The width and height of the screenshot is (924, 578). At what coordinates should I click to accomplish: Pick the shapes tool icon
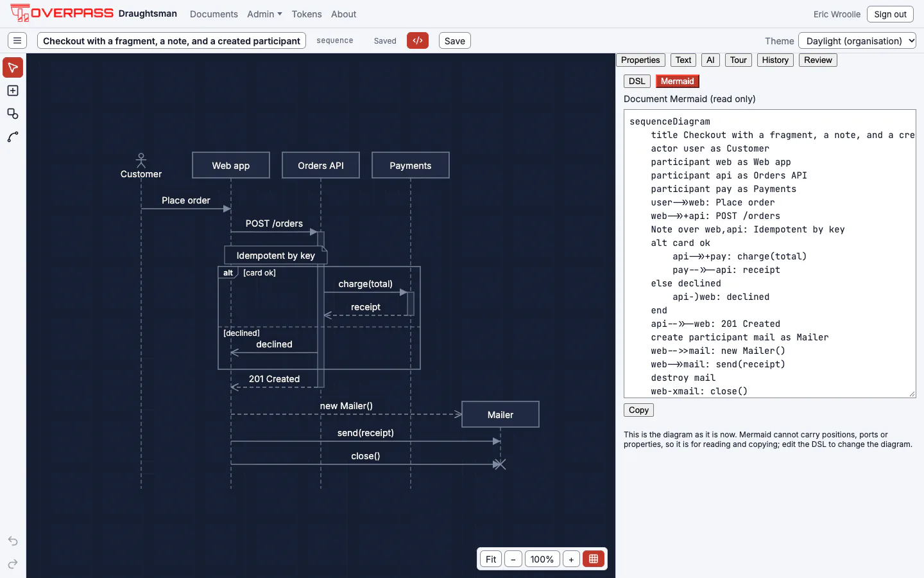13,114
